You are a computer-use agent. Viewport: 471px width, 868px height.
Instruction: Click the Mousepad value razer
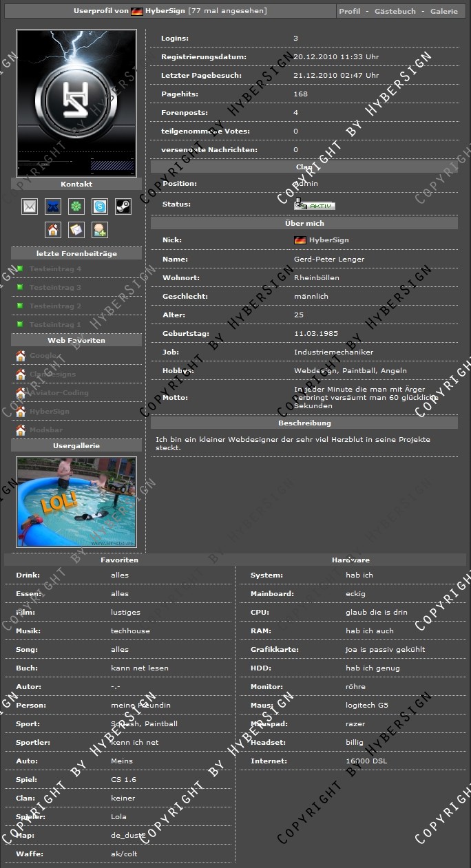(355, 723)
